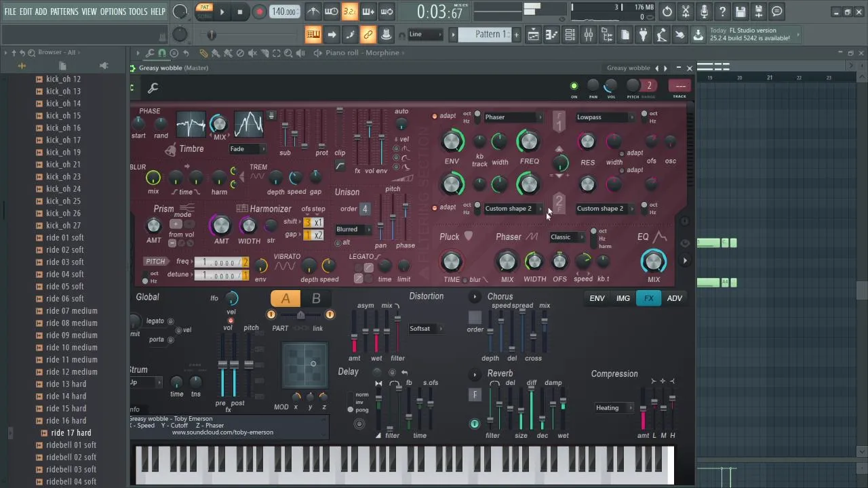
Task: Click the X-Y modulation pad
Action: coord(305,365)
